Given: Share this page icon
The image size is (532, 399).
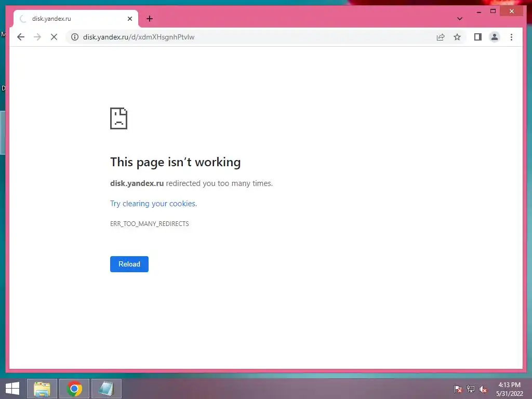Looking at the screenshot, I should (x=441, y=37).
